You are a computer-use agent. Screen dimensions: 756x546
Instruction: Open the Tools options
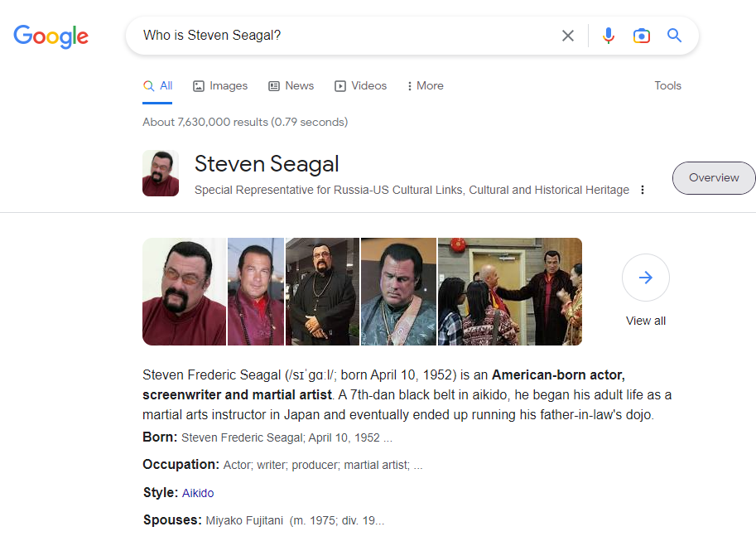(667, 86)
